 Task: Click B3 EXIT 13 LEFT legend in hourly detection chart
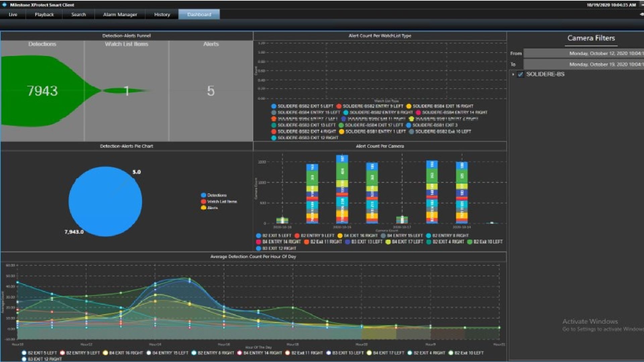pos(345,353)
